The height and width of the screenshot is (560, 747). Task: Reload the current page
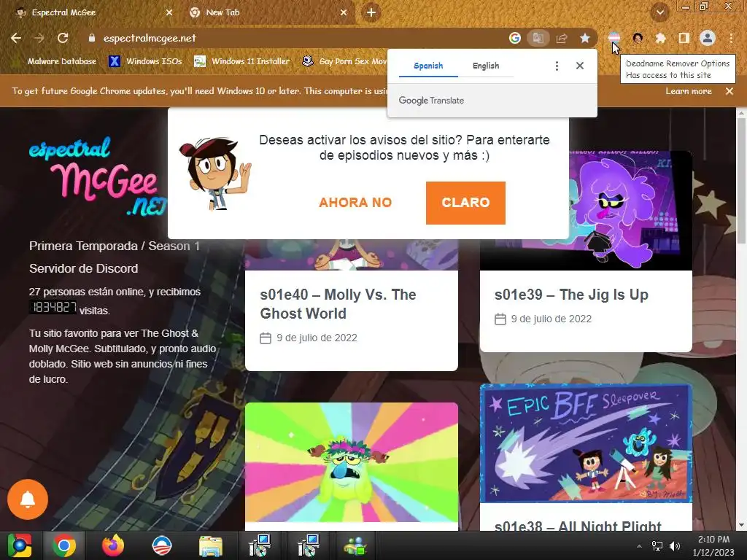[x=63, y=38]
